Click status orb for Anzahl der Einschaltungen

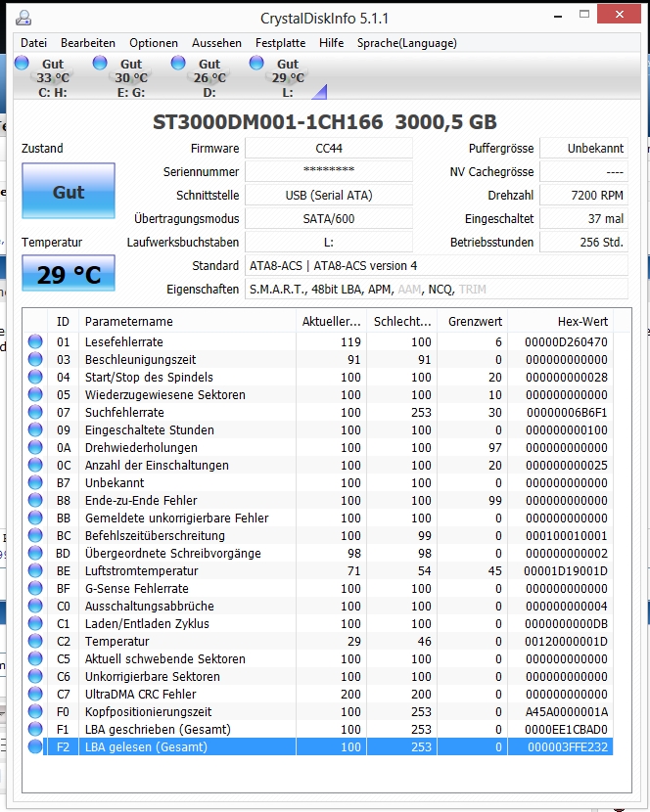[35, 465]
